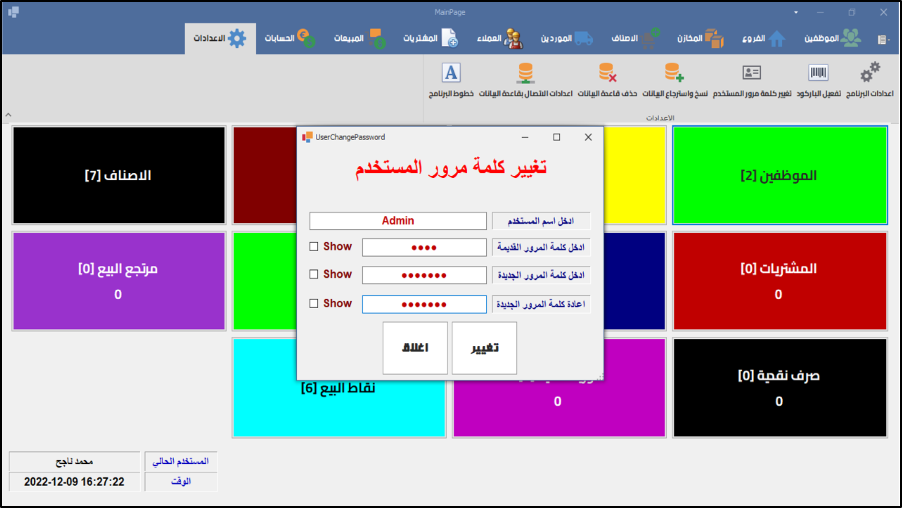The width and height of the screenshot is (902, 508).
Task: Click the barcode activation icon
Action: [x=818, y=73]
